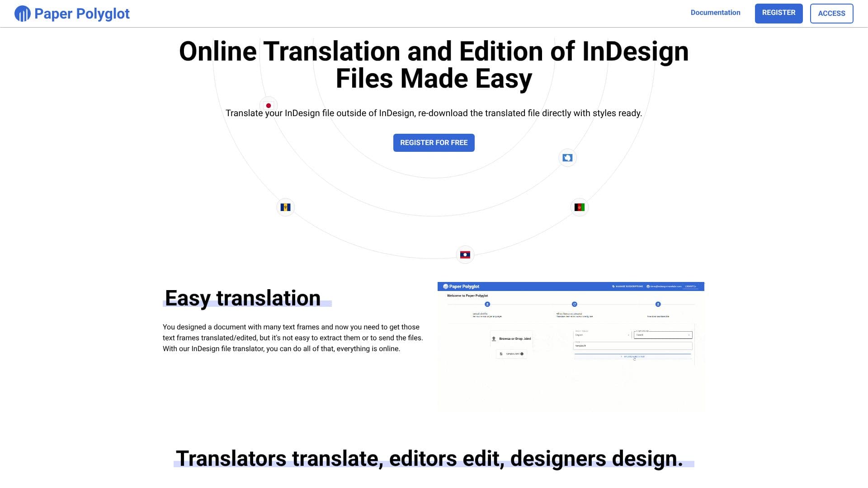The width and height of the screenshot is (868, 488).
Task: Open the Documentation link
Action: coord(715,13)
